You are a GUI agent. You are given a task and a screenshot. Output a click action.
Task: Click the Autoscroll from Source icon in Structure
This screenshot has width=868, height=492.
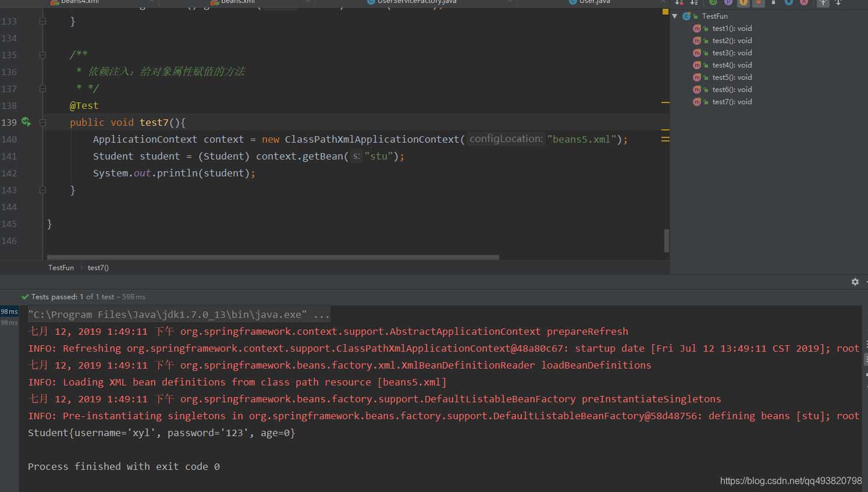[x=838, y=2]
